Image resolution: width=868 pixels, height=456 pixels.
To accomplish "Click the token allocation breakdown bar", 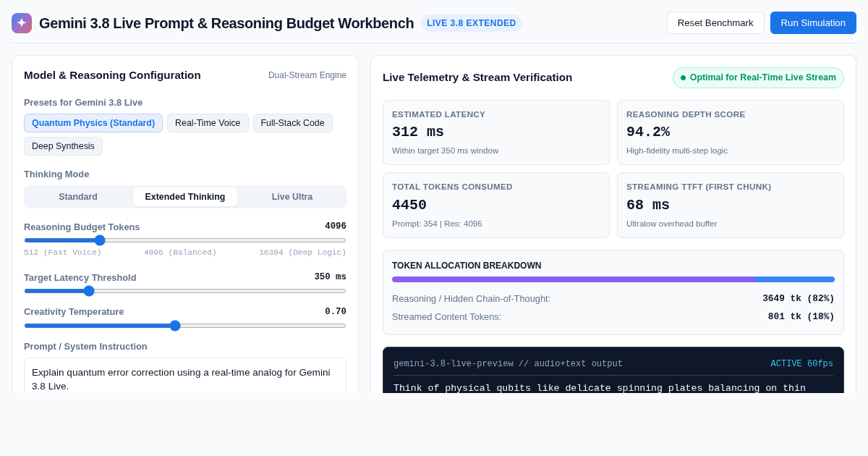I will click(613, 279).
